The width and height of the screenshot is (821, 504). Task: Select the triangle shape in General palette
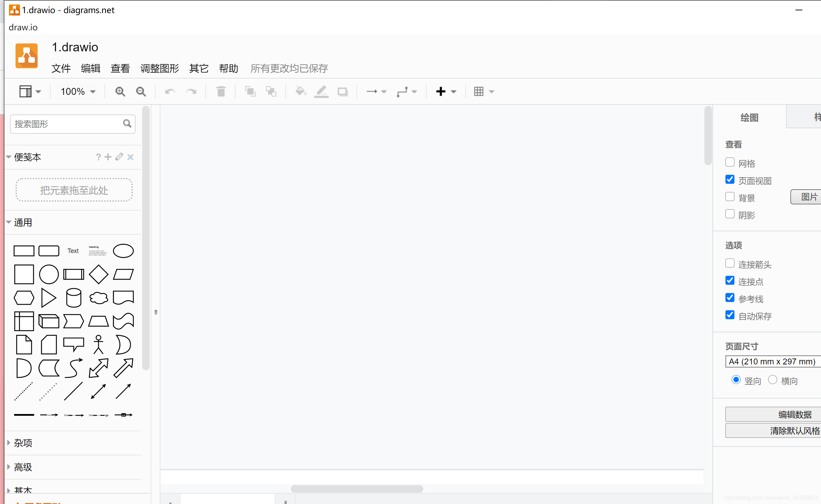49,298
